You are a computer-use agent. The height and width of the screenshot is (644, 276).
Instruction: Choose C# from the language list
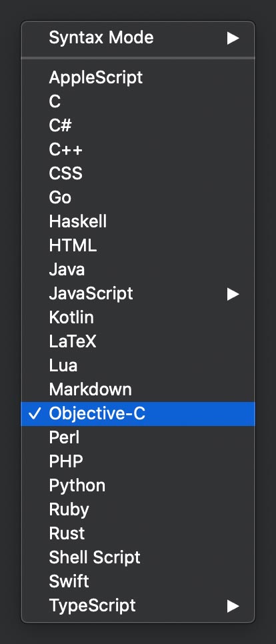pyautogui.click(x=138, y=125)
